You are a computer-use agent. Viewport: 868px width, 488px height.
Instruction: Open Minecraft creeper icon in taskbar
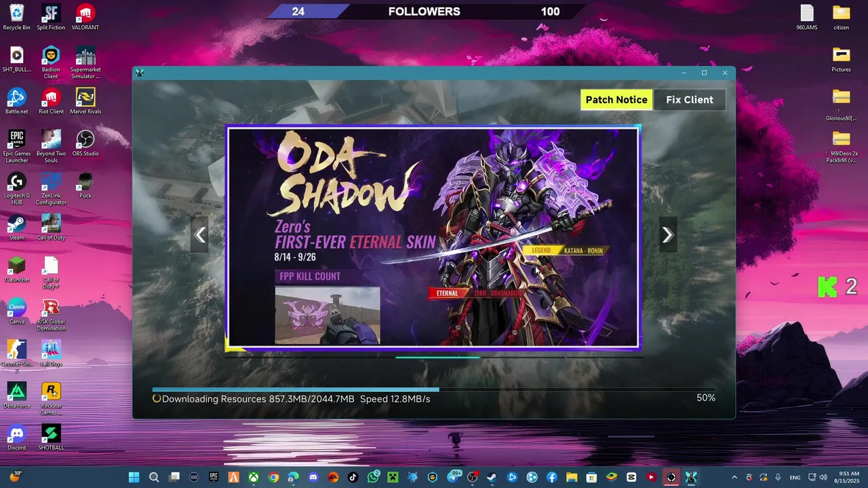(393, 477)
